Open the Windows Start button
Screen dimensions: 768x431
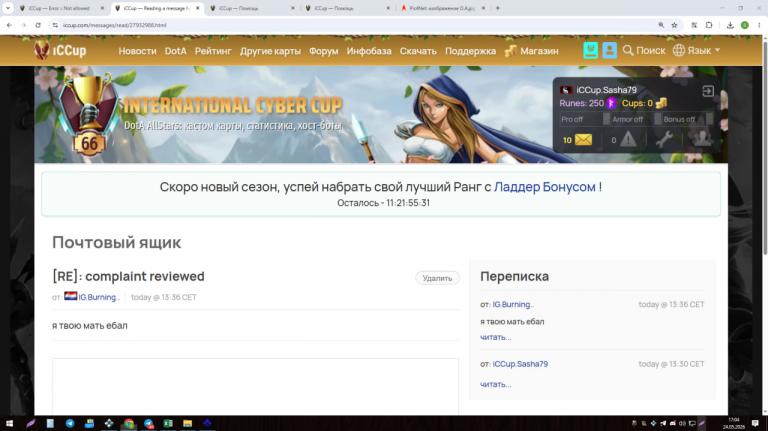pos(9,423)
